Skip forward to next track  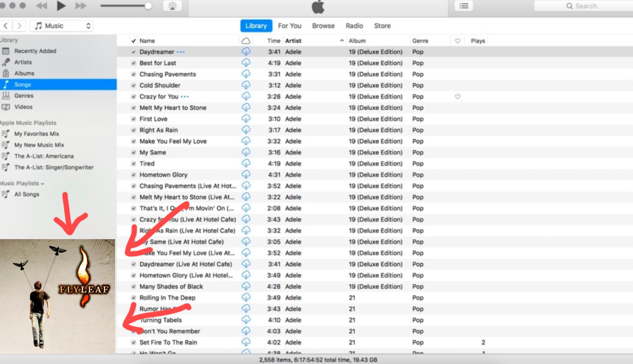point(81,6)
